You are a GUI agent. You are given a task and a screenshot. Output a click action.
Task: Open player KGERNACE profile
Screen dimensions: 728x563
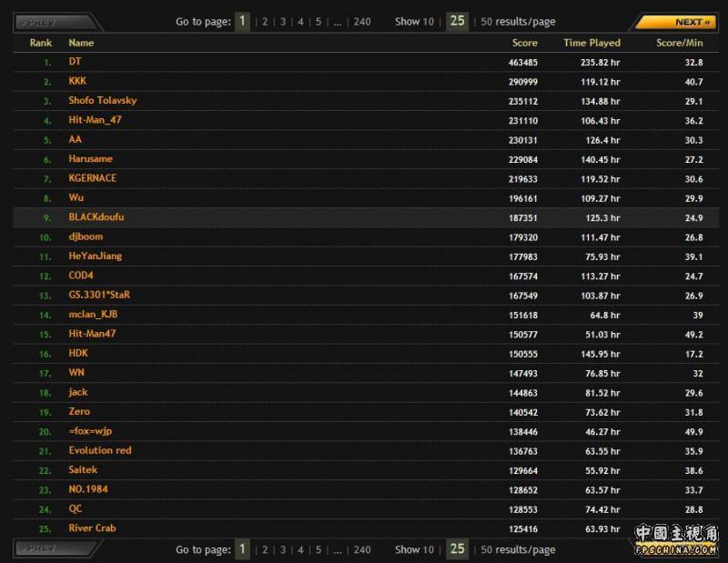pos(93,178)
